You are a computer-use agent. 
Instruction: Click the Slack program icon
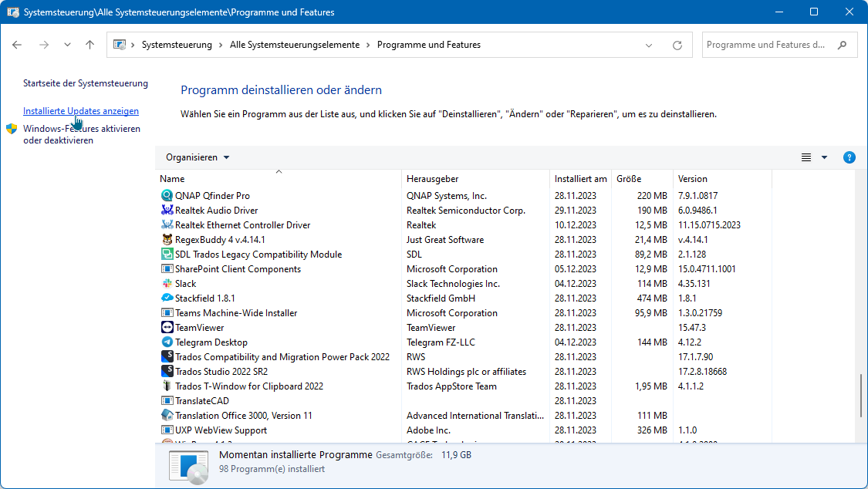click(x=167, y=283)
